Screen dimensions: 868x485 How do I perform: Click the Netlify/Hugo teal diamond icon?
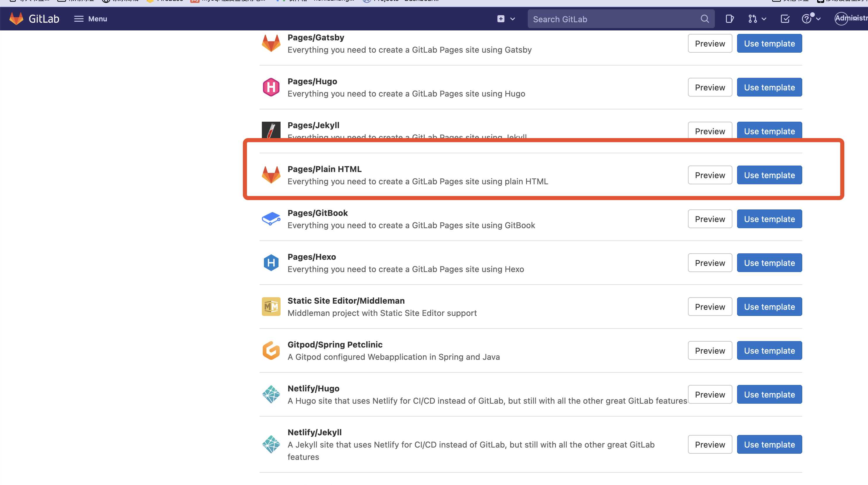[271, 394]
